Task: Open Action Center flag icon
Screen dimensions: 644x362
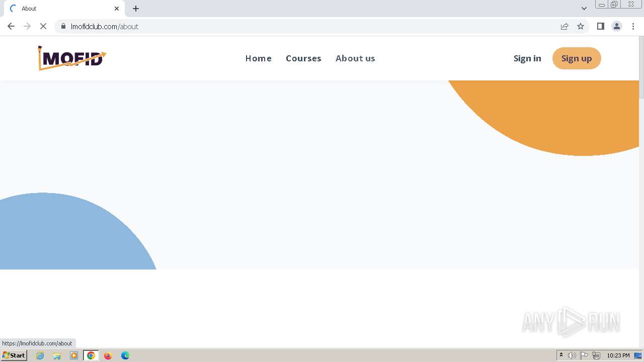Action: (x=584, y=355)
